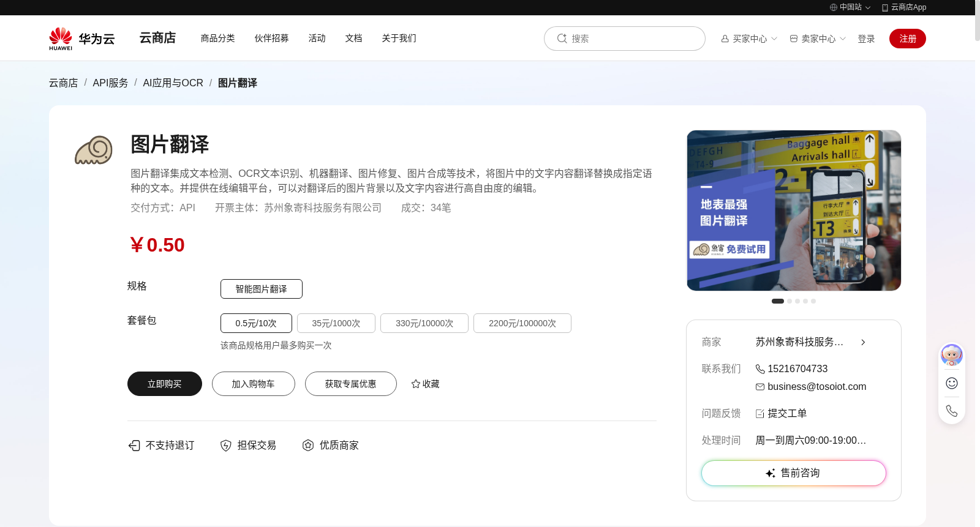This screenshot has width=980, height=527.
Task: Click the snail product logo
Action: (x=94, y=150)
